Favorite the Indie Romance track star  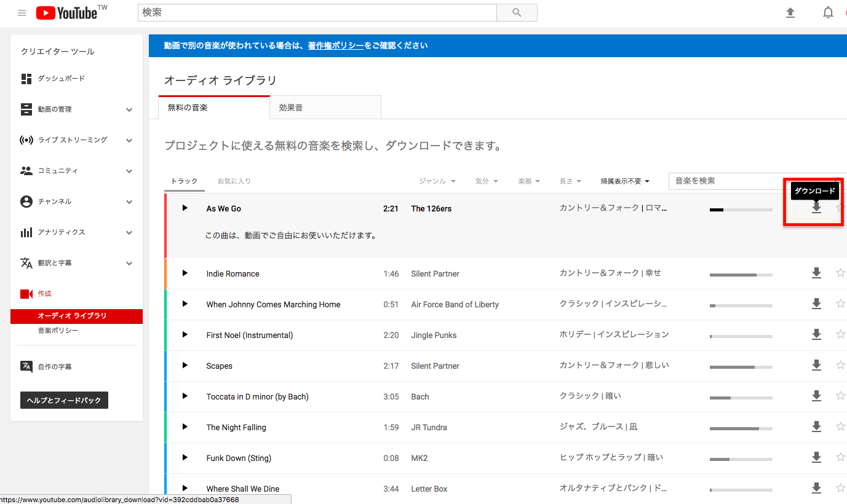pos(840,273)
